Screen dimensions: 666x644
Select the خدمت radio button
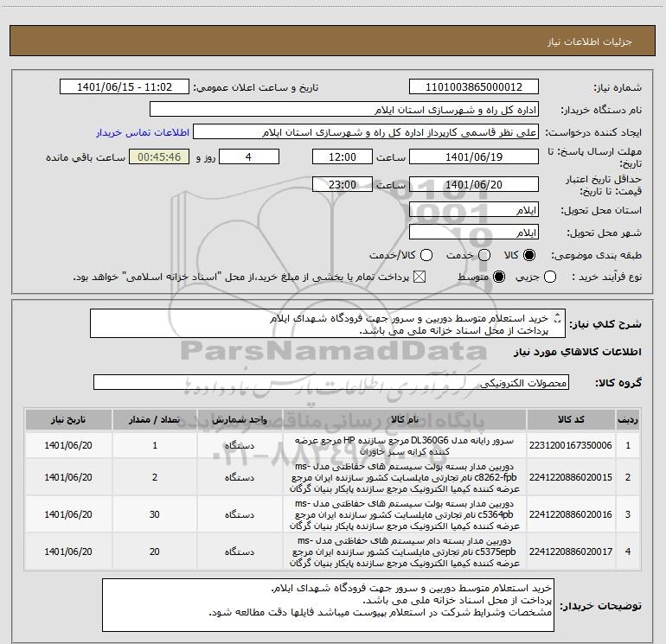pos(484,255)
